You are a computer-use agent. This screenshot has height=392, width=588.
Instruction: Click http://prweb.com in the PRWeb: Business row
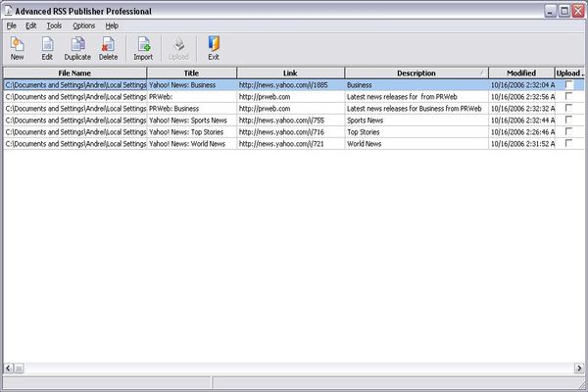coord(291,109)
